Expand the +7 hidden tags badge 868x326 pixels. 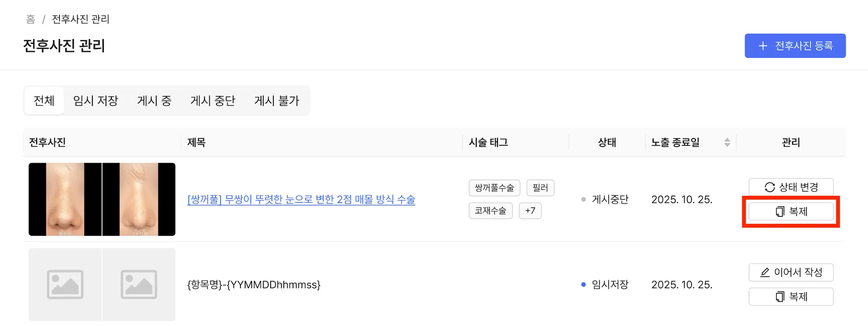[x=530, y=211]
